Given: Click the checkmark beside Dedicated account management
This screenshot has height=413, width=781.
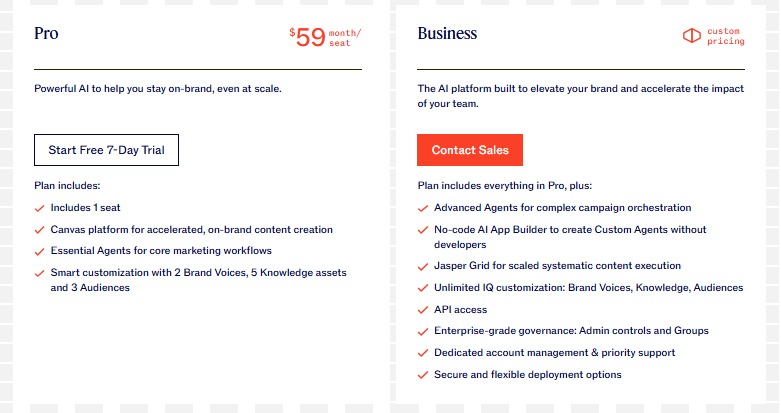Looking at the screenshot, I should 423,353.
